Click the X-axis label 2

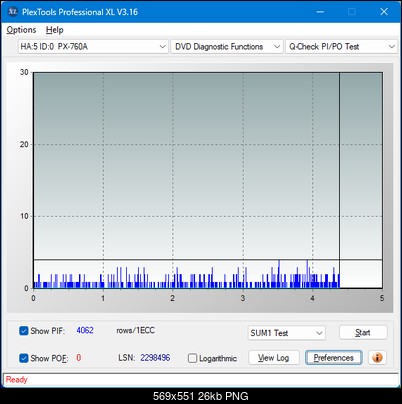pyautogui.click(x=173, y=298)
